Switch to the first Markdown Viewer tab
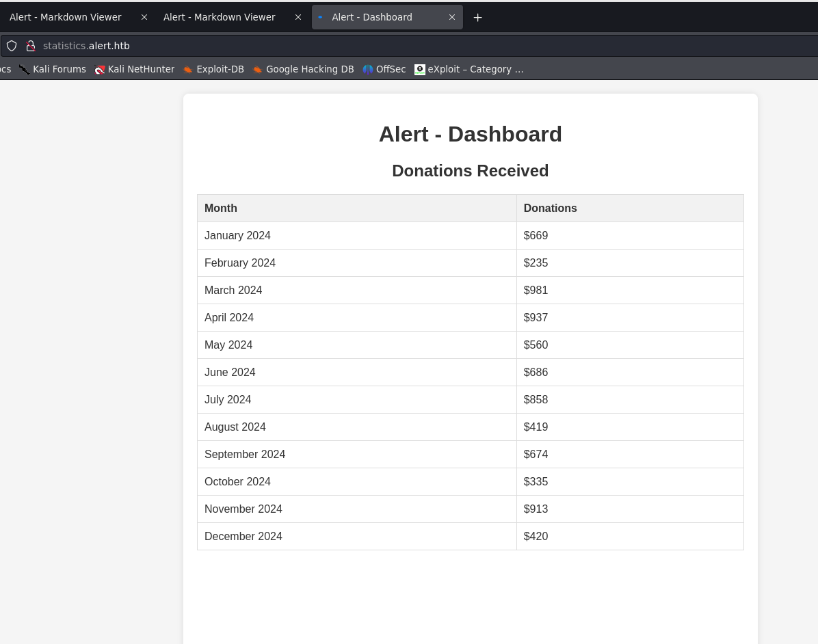818x644 pixels. (66, 17)
